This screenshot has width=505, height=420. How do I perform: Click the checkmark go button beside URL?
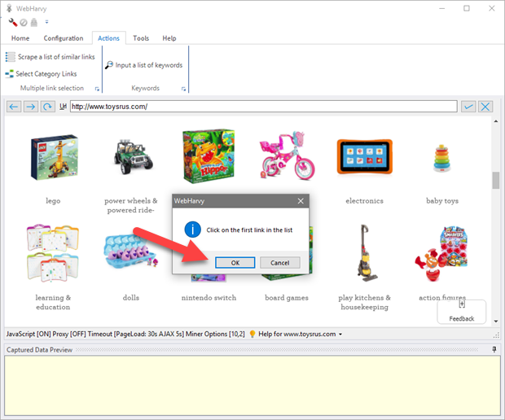pos(468,107)
